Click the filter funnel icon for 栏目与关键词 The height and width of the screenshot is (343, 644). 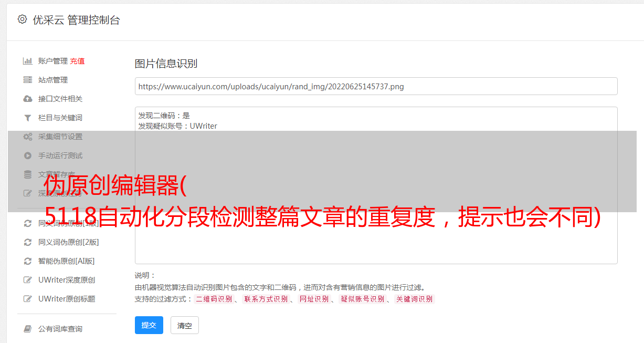coord(28,118)
